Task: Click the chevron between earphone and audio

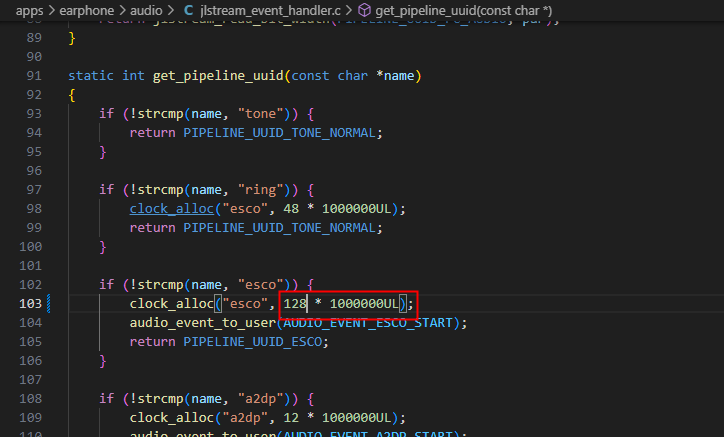Action: (122, 10)
